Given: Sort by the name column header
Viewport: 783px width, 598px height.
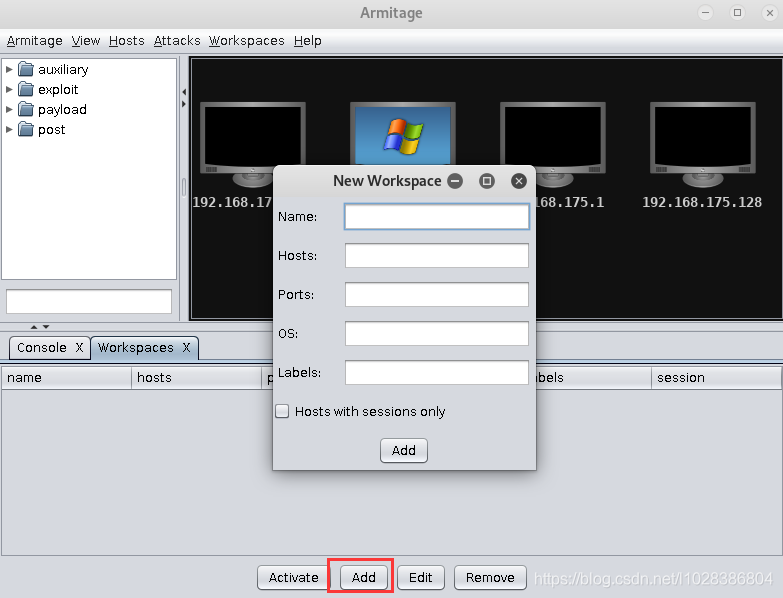Looking at the screenshot, I should point(66,378).
